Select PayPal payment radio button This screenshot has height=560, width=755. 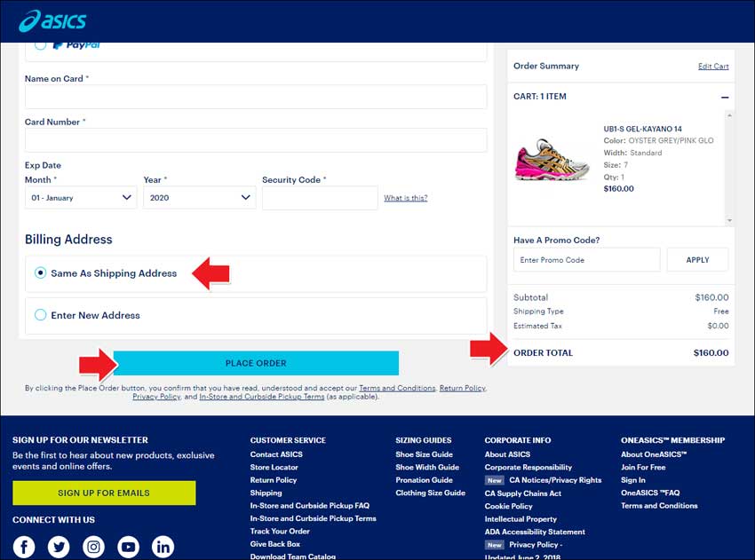pyautogui.click(x=41, y=44)
